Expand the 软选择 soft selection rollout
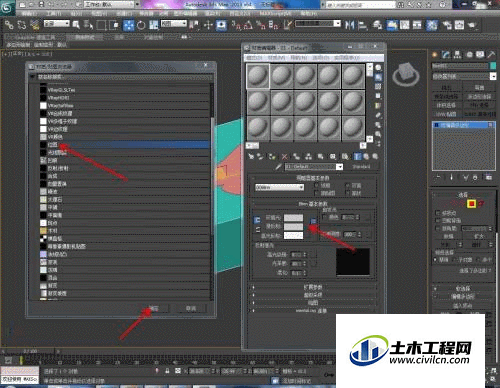Screen dimensions: 500x388 pyautogui.click(x=463, y=288)
